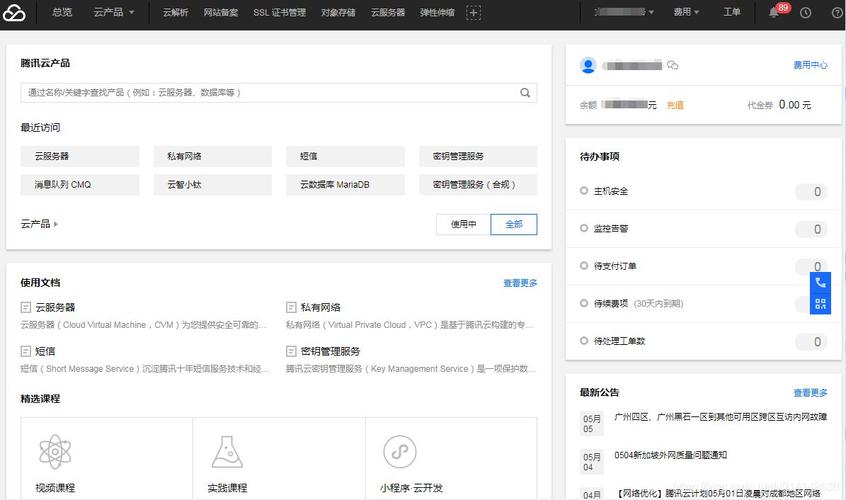Image resolution: width=846 pixels, height=500 pixels.
Task: Click 查看更多 in 使用文档 section
Action: tap(520, 283)
